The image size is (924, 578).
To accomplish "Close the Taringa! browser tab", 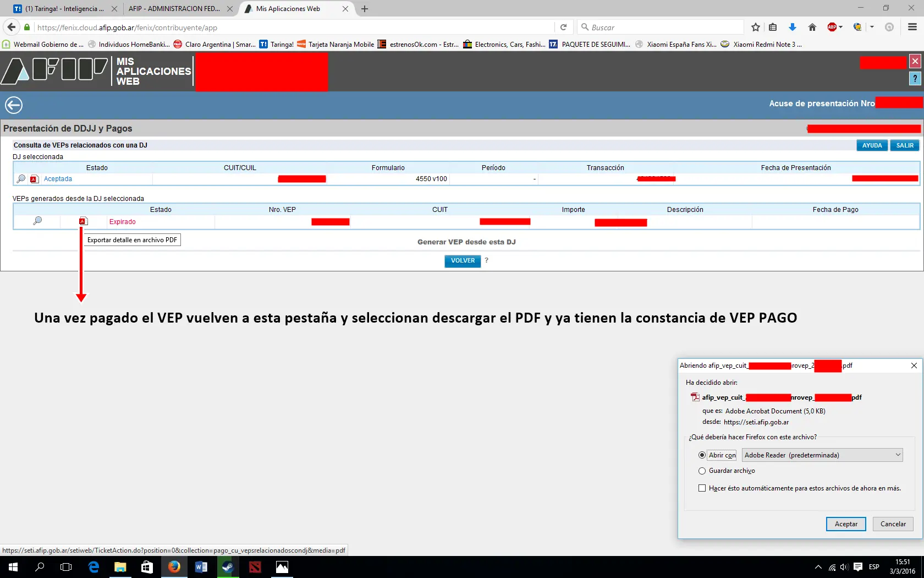I will click(114, 9).
